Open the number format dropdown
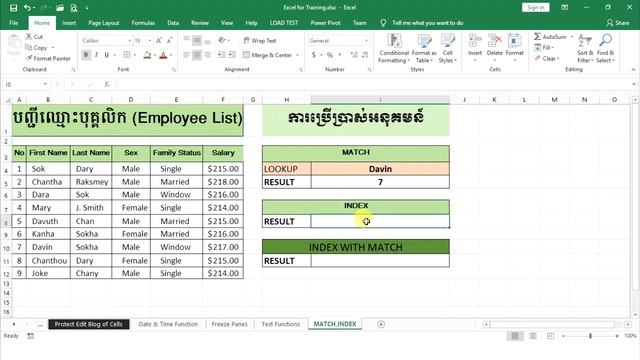This screenshot has width=640, height=360. coord(366,41)
